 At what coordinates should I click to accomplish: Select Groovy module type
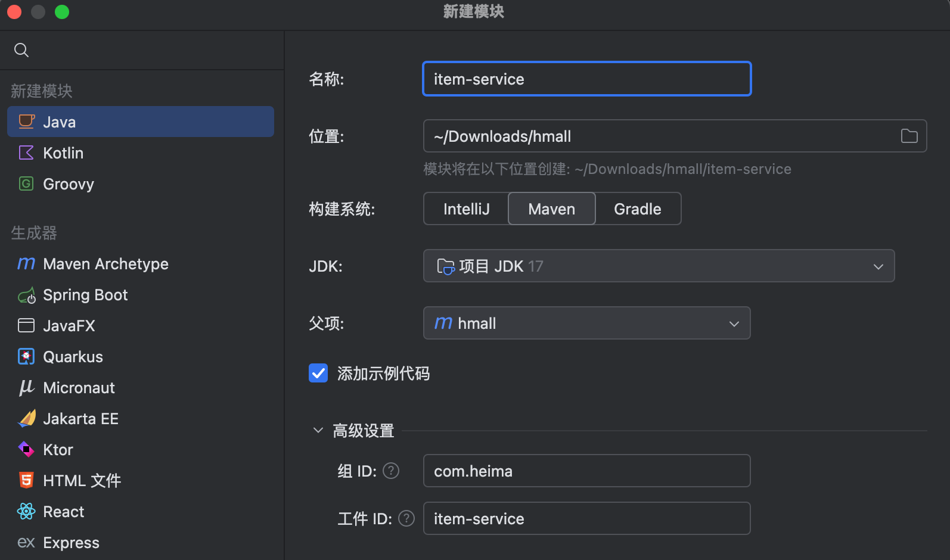tap(141, 183)
